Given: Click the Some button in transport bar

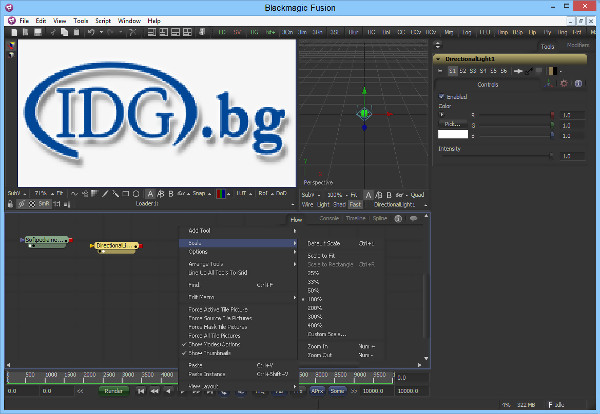Looking at the screenshot, I should tap(337, 391).
